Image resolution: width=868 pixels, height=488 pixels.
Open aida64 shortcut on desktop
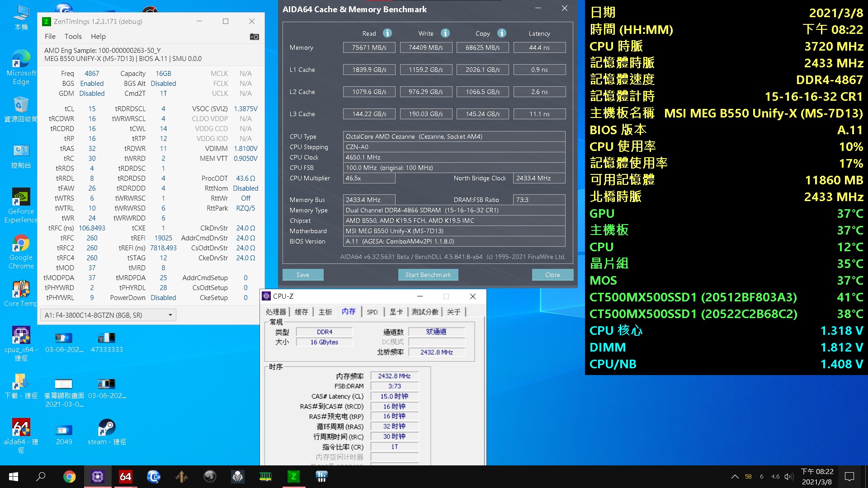(21, 436)
